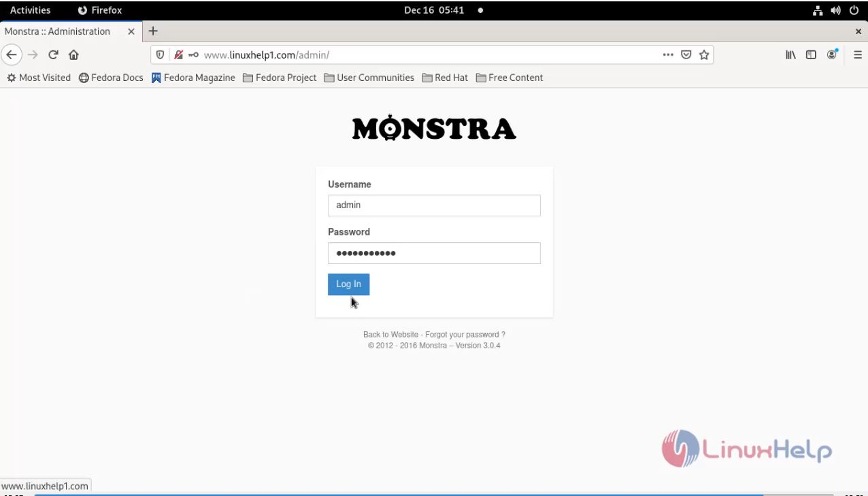Open the Fedora Magazine bookmark
The height and width of the screenshot is (496, 868).
tap(193, 78)
